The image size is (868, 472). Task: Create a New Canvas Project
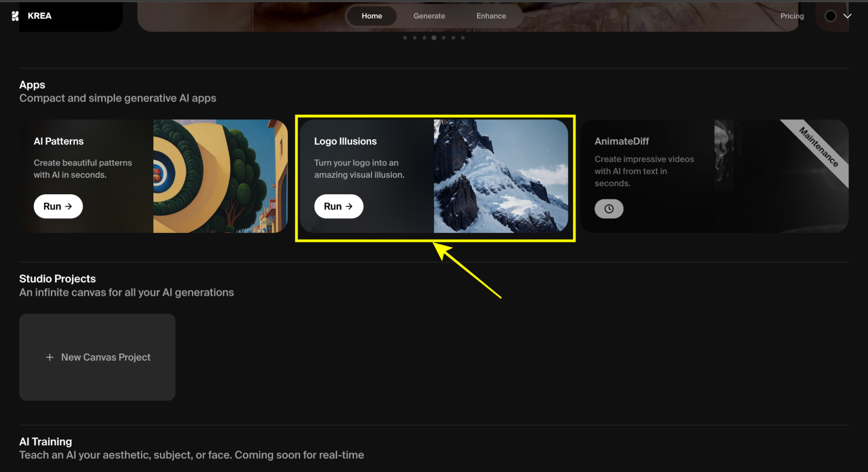97,357
